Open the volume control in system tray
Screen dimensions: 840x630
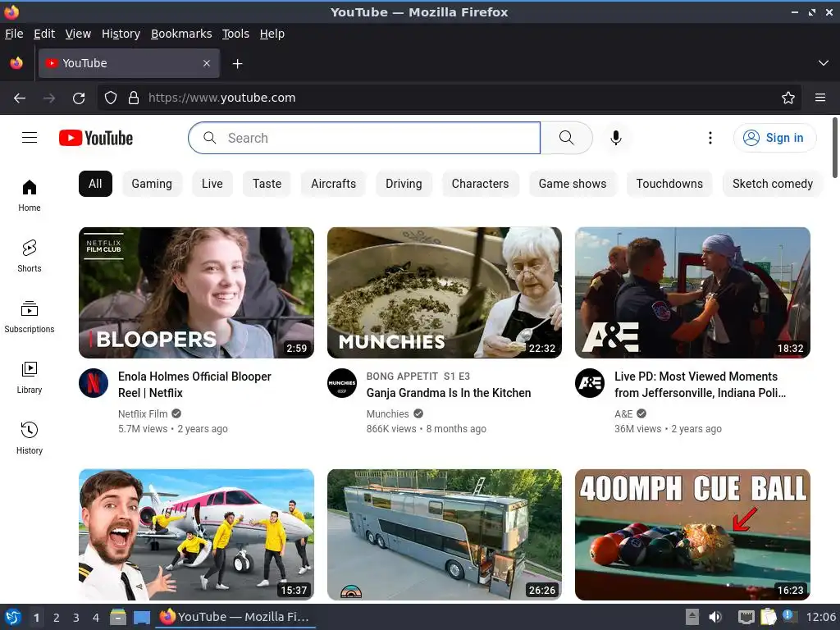click(x=715, y=617)
